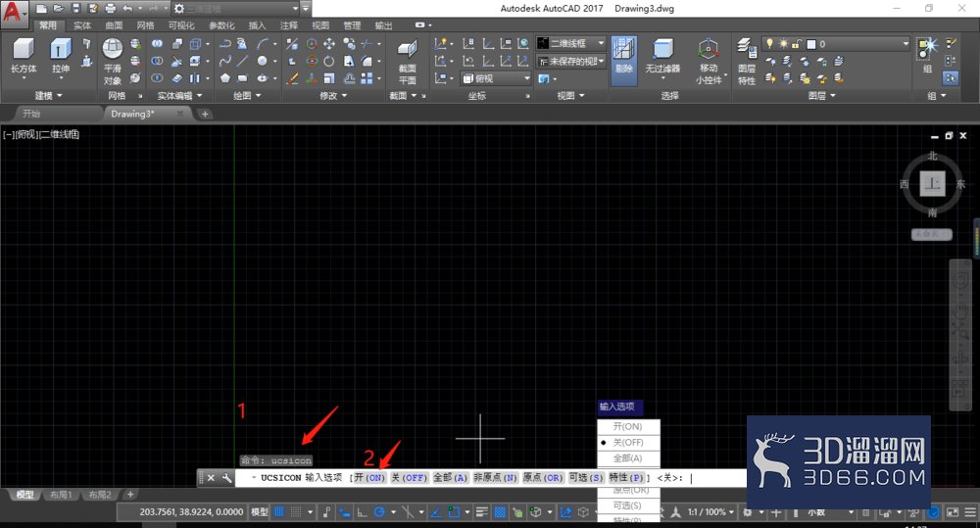
Task: Choose the Properties (特性 P) command option
Action: click(625, 477)
